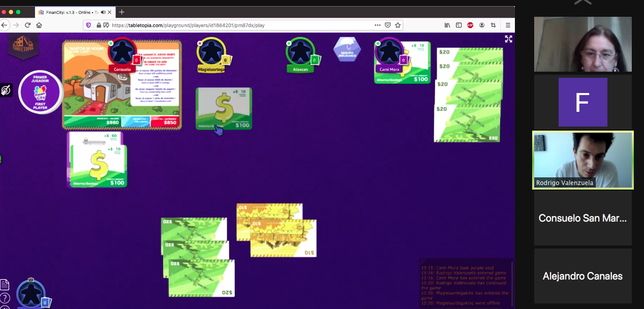Click log entry 'Cami Mora took purple seat'
This screenshot has width=644, height=309.
coord(458,268)
